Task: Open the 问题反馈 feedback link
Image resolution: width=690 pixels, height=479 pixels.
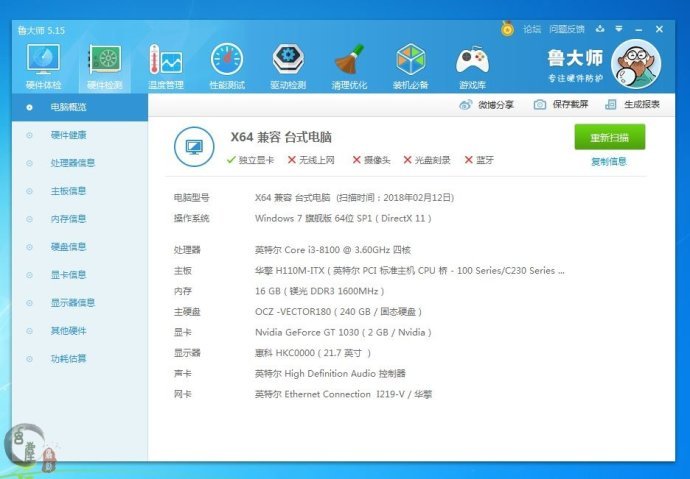Action: pos(566,29)
